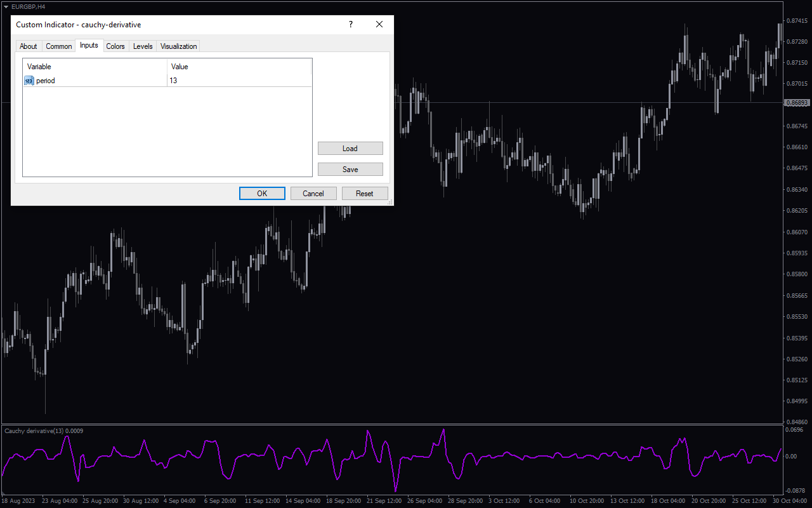
Task: Click the 18 Aug 2023 date label
Action: tap(19, 501)
